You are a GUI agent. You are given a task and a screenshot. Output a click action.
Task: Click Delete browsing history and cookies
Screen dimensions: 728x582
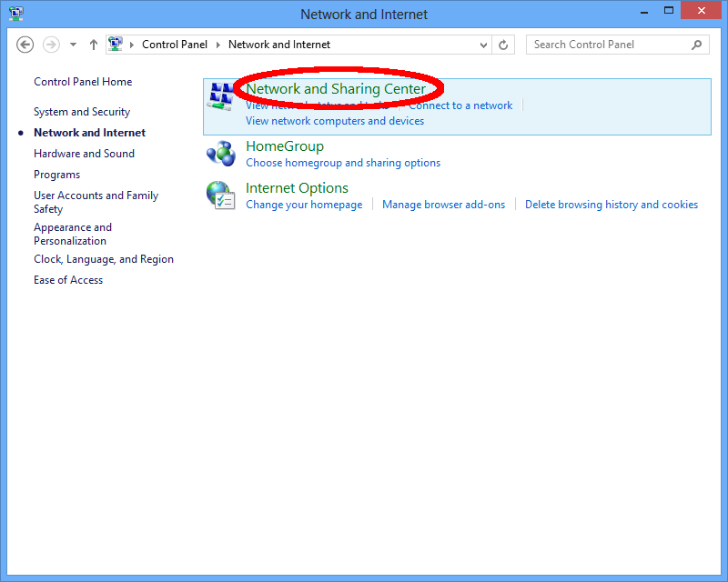click(612, 205)
